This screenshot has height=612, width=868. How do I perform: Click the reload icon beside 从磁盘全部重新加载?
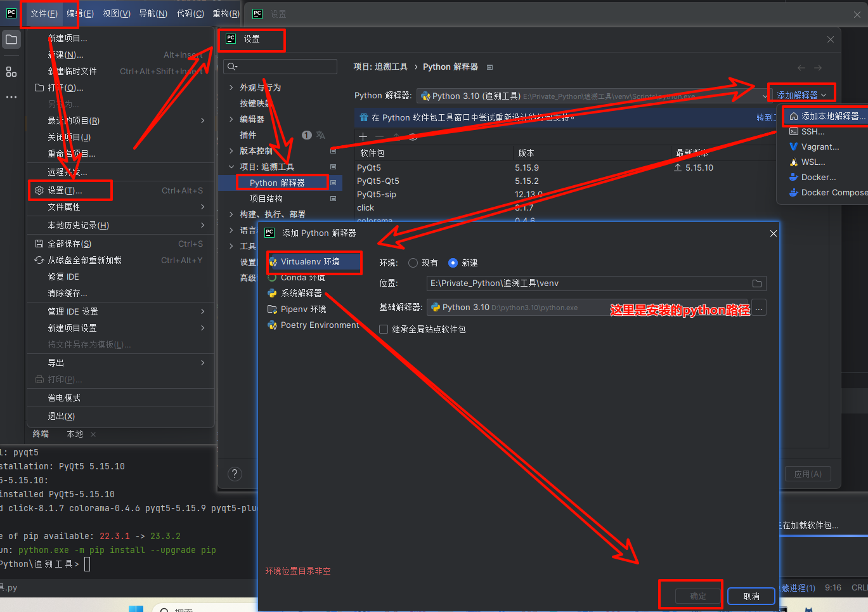39,260
